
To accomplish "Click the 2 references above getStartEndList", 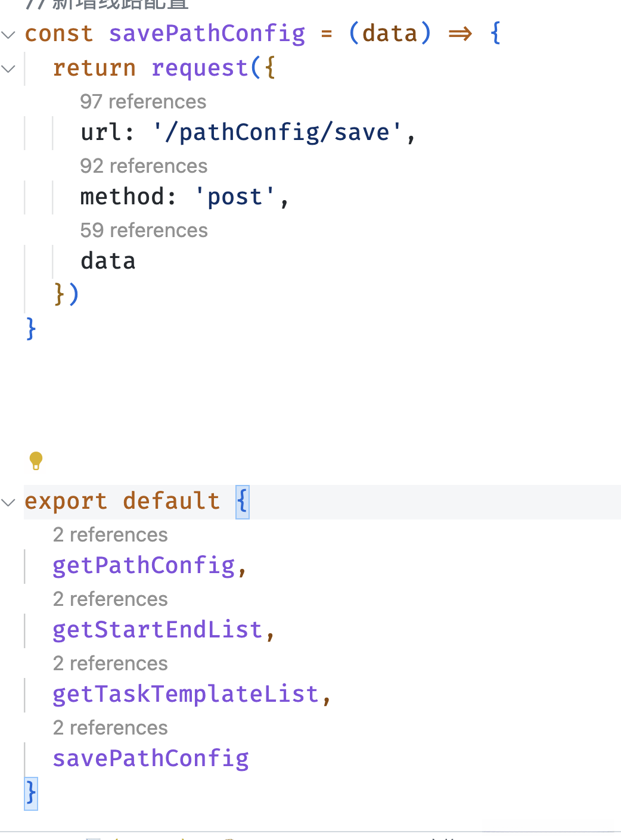I will point(110,599).
